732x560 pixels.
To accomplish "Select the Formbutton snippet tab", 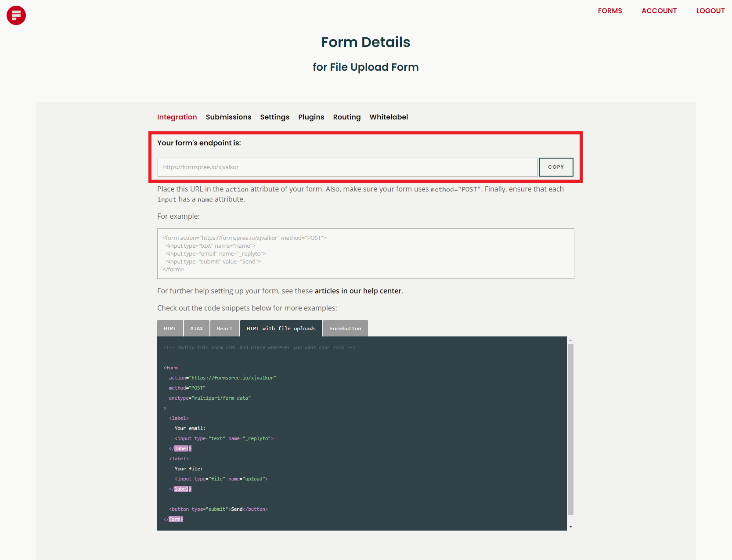I will pyautogui.click(x=345, y=328).
